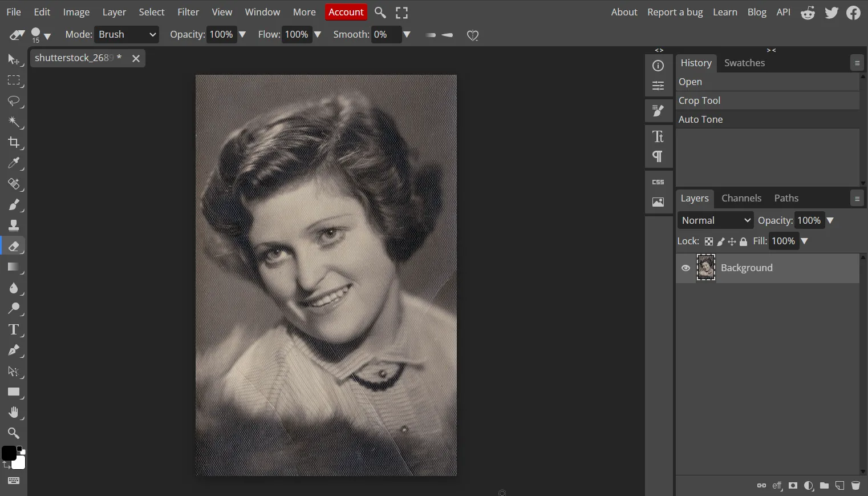Enable the lock transparent pixels toggle
The image size is (868, 496).
click(x=708, y=241)
